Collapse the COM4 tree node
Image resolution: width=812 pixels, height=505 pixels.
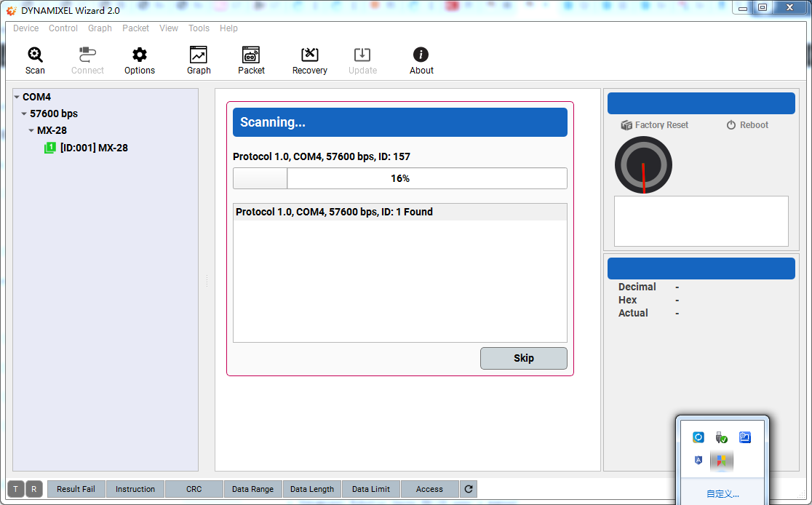click(x=17, y=98)
